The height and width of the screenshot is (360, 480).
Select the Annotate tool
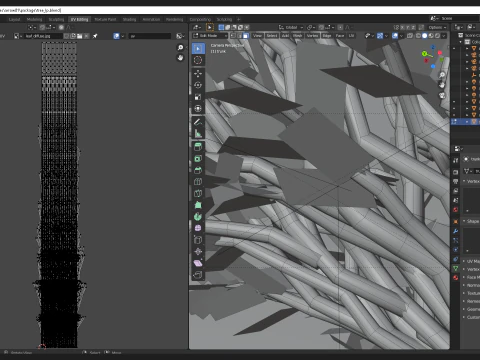pyautogui.click(x=198, y=122)
